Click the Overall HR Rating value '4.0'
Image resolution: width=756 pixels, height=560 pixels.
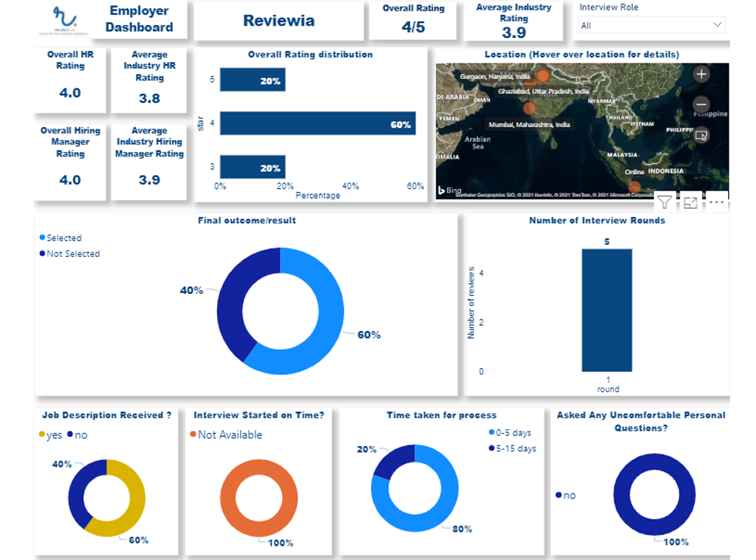click(x=70, y=92)
